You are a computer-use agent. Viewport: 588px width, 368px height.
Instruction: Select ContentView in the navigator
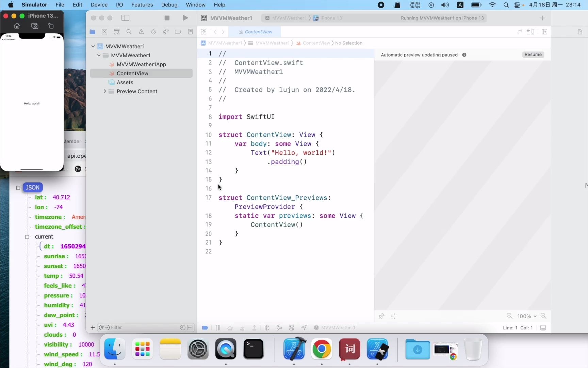tap(141, 73)
